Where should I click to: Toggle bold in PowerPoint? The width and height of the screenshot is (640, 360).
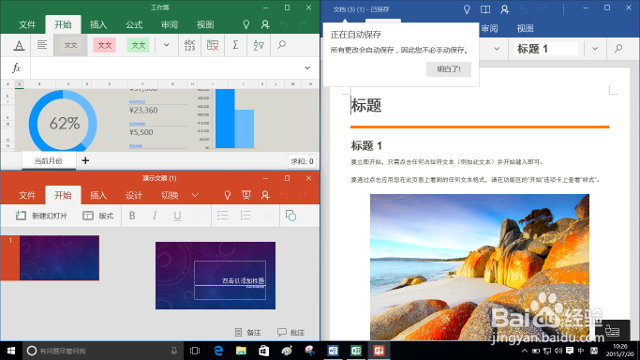pos(132,216)
